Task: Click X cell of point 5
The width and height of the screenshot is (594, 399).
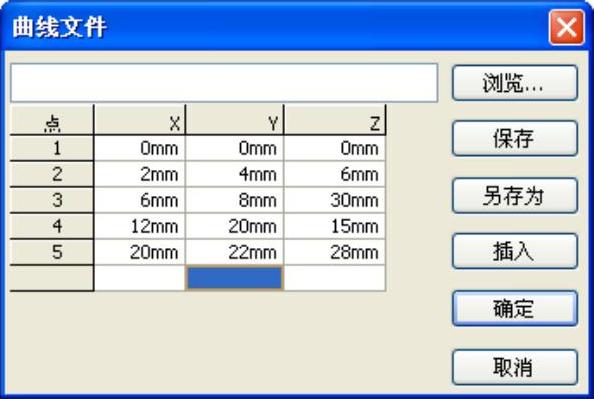Action: (140, 252)
